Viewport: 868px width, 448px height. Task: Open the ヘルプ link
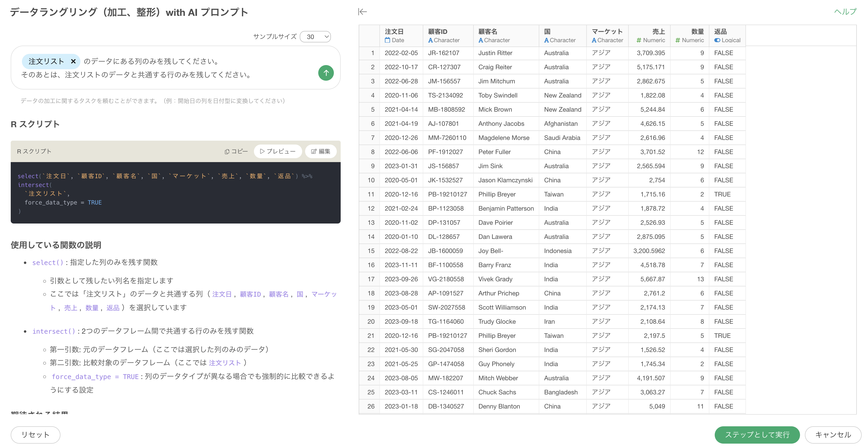pos(845,12)
